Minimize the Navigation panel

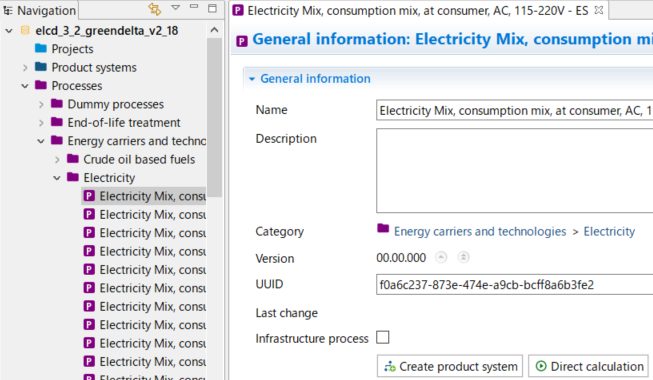pos(194,6)
